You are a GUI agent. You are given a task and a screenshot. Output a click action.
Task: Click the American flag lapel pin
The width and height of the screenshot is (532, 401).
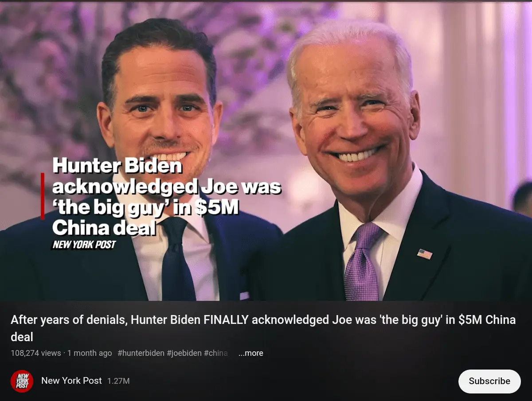click(x=425, y=254)
